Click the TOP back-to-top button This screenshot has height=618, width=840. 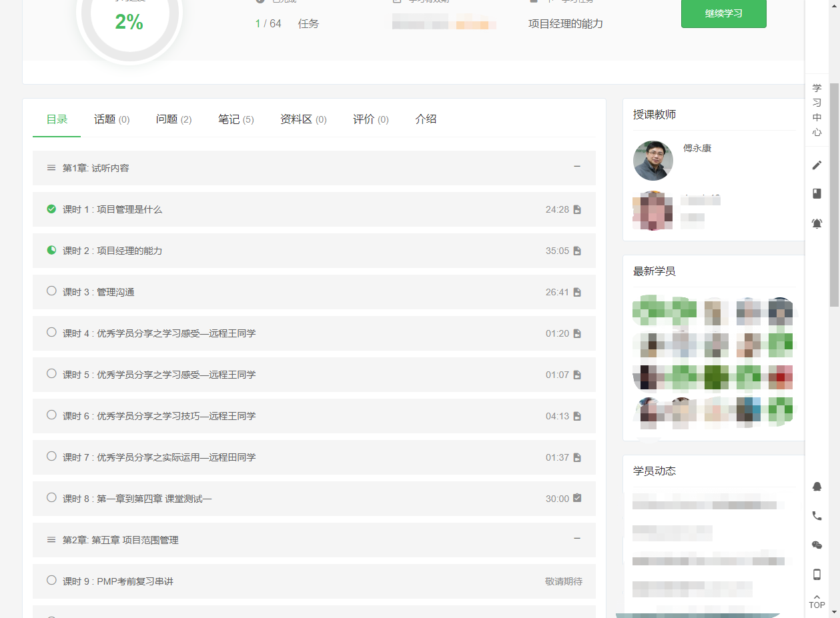[817, 601]
